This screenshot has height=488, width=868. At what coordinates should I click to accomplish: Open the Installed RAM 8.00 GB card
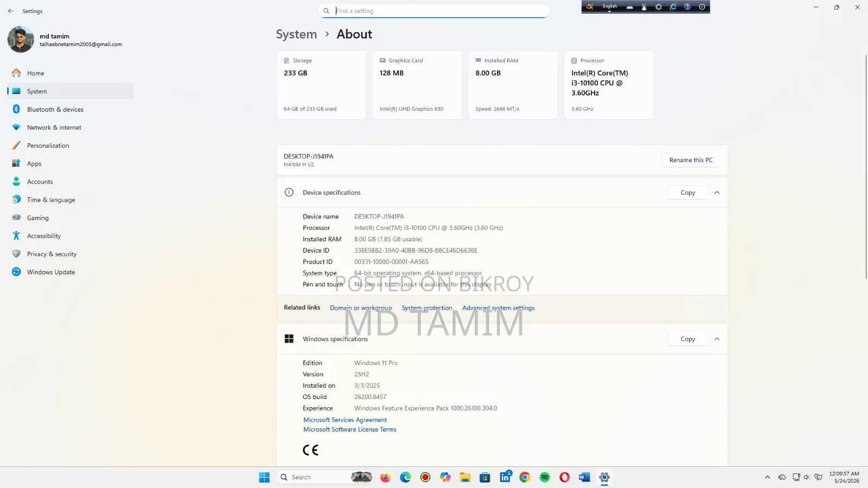click(x=513, y=85)
